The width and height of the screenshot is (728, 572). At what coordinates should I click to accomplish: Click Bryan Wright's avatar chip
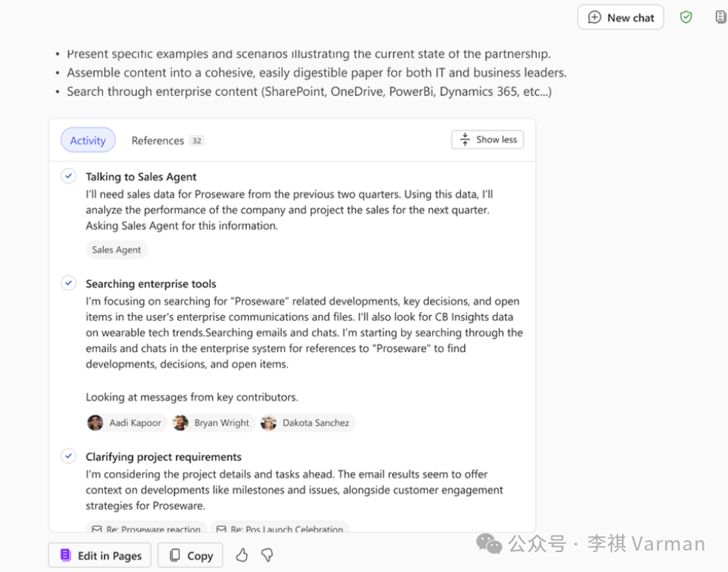(213, 422)
